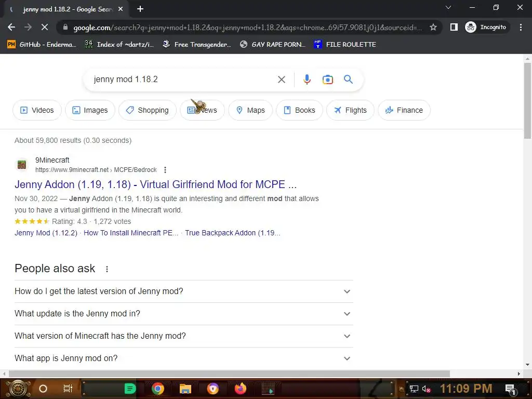Screen dimensions: 532x399
Task: View site information via the lock icon
Action: pos(65,27)
